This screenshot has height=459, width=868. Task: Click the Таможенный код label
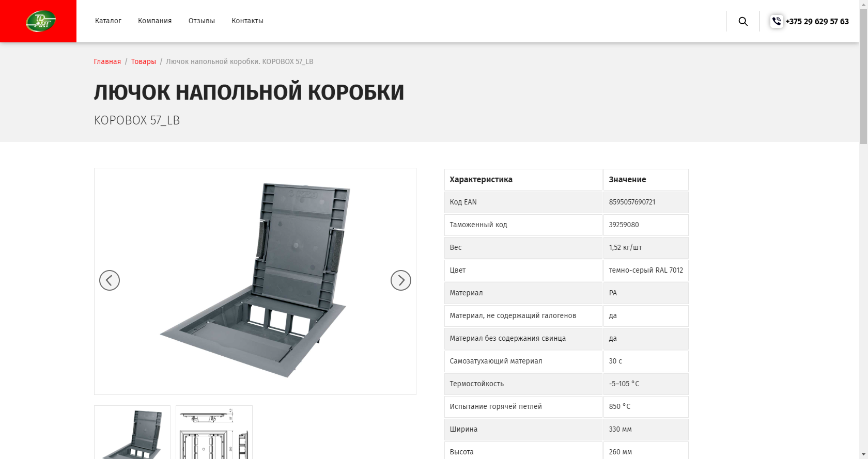click(x=478, y=225)
